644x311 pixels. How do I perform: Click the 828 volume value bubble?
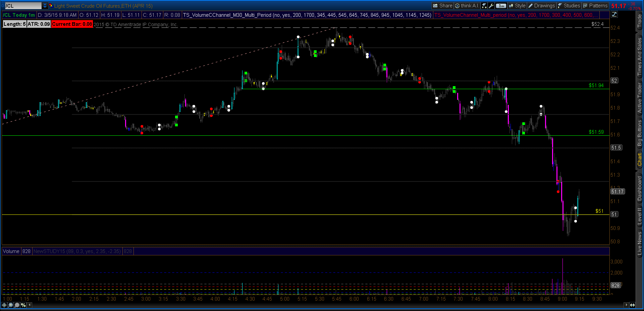point(615,286)
